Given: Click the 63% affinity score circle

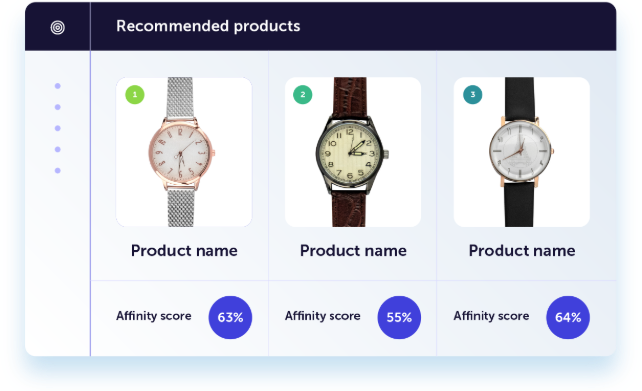Looking at the screenshot, I should point(230,317).
